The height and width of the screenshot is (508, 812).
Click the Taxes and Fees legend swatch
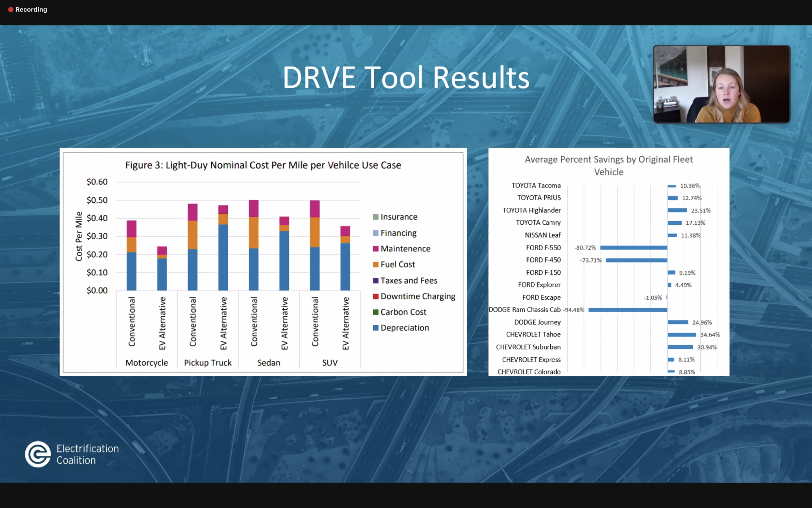[x=376, y=280]
